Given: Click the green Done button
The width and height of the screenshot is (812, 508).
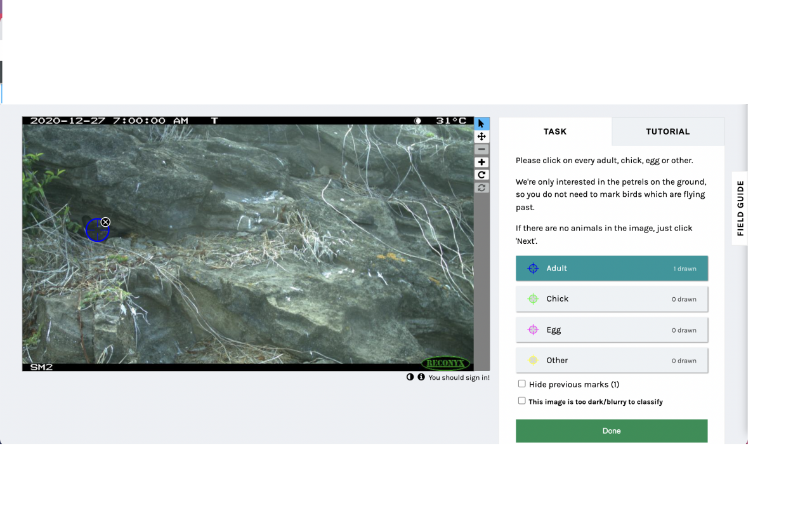Looking at the screenshot, I should [x=612, y=431].
